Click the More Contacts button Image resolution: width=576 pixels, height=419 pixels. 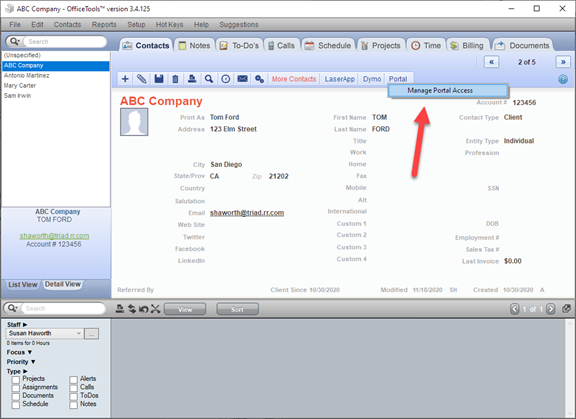(x=294, y=79)
